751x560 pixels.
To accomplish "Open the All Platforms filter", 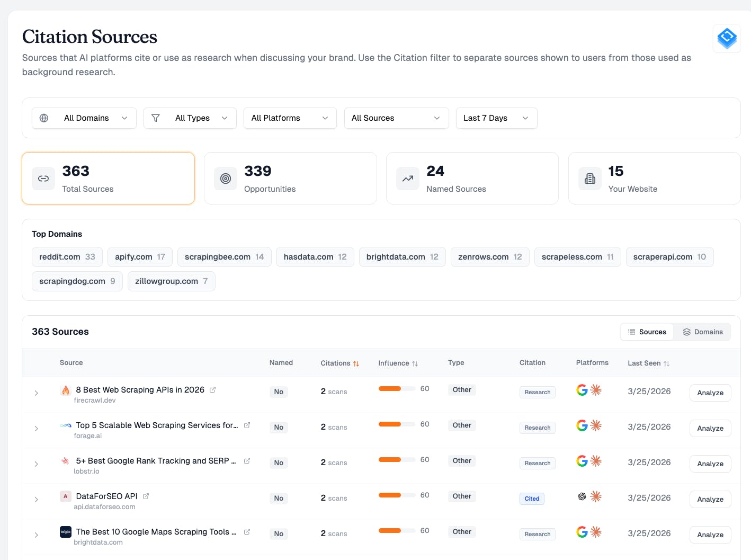I will (290, 118).
